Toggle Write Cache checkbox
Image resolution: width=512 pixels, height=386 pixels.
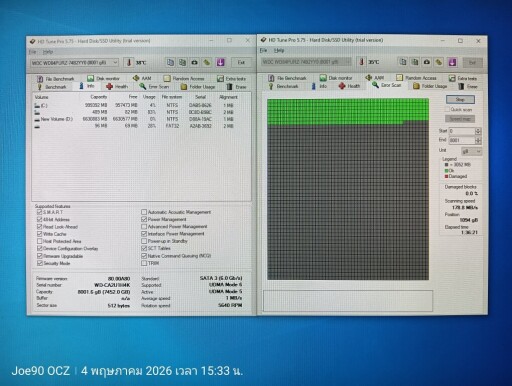(39, 234)
